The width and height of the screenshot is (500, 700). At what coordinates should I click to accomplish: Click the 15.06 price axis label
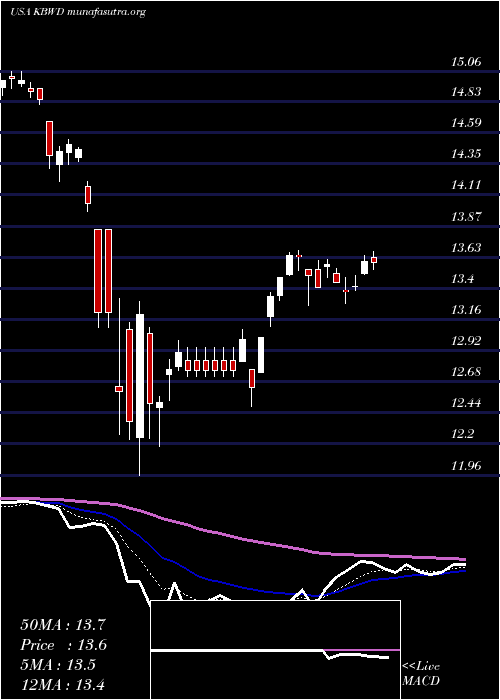click(466, 62)
